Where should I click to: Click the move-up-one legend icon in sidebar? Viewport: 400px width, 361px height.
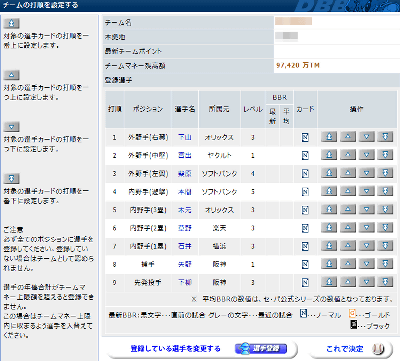point(12,75)
